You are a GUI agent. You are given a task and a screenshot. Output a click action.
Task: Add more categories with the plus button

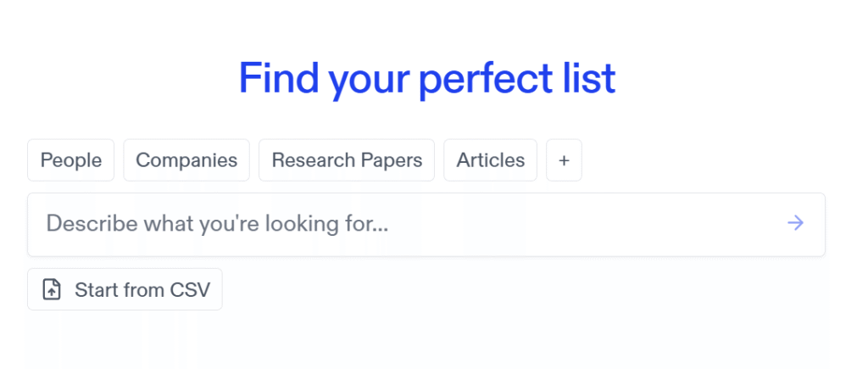[564, 160]
